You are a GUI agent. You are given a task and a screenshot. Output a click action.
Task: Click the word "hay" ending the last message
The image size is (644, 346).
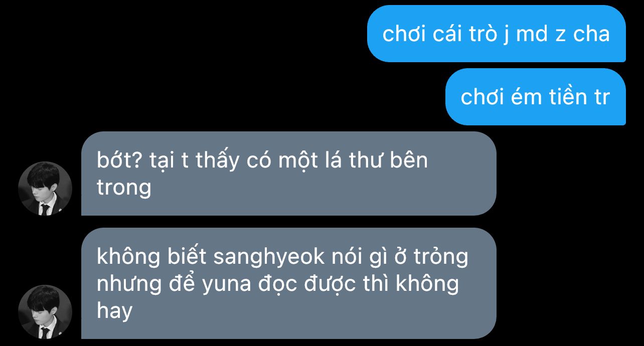(114, 311)
